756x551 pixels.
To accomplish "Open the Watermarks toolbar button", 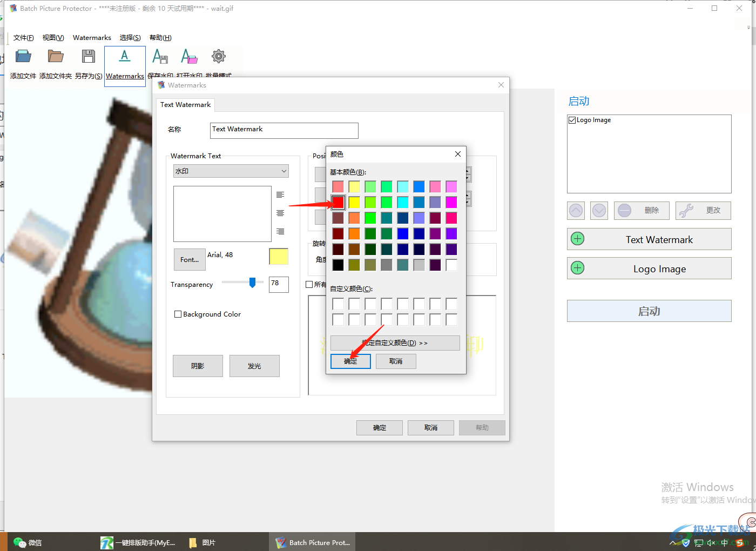I will (x=125, y=65).
